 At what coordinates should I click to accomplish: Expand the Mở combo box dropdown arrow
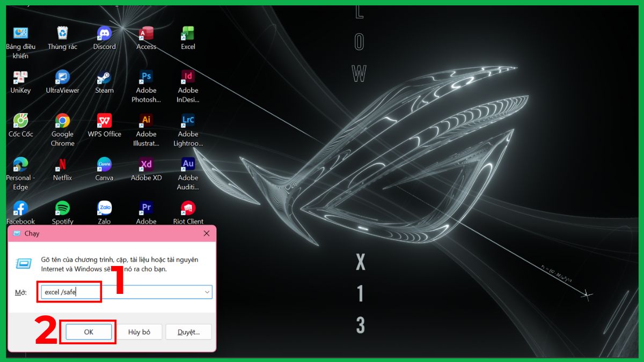(207, 292)
